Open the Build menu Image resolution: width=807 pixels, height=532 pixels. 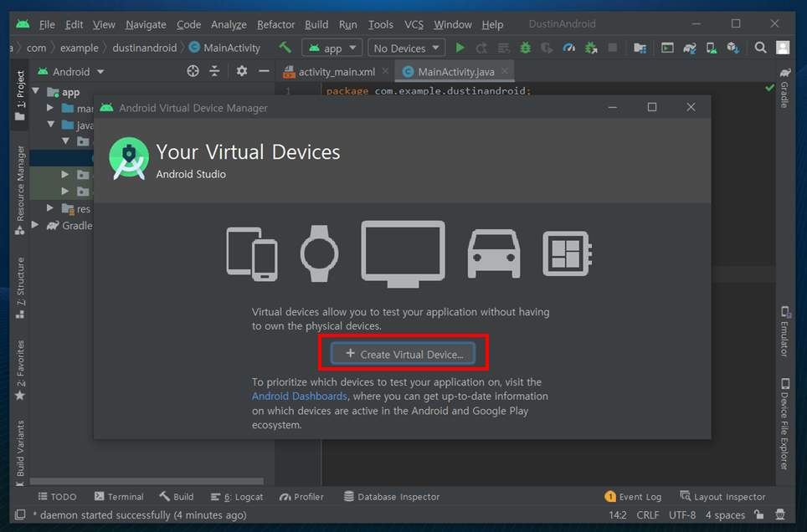click(316, 24)
